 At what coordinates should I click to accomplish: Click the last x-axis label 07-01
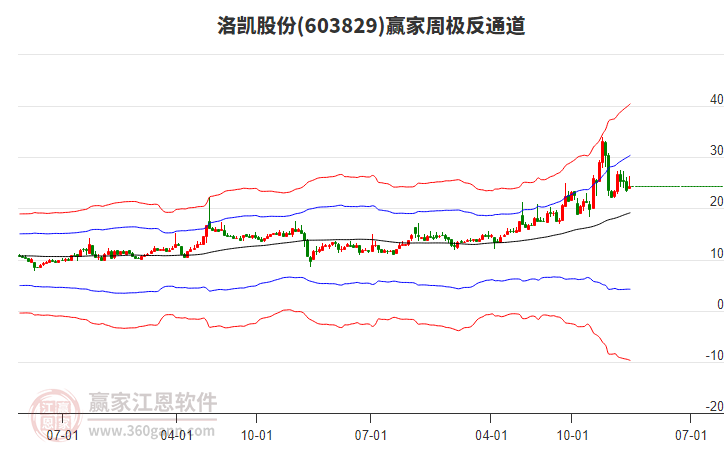click(x=690, y=436)
